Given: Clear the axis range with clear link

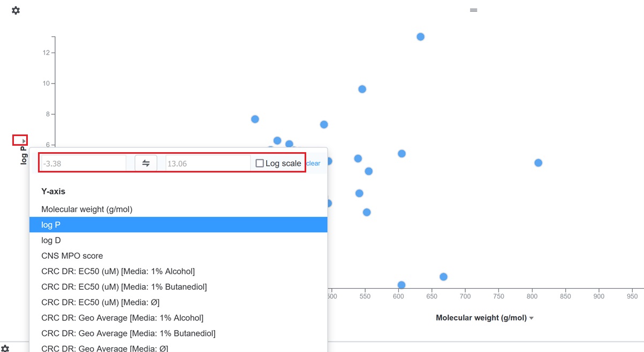Looking at the screenshot, I should click(x=313, y=163).
